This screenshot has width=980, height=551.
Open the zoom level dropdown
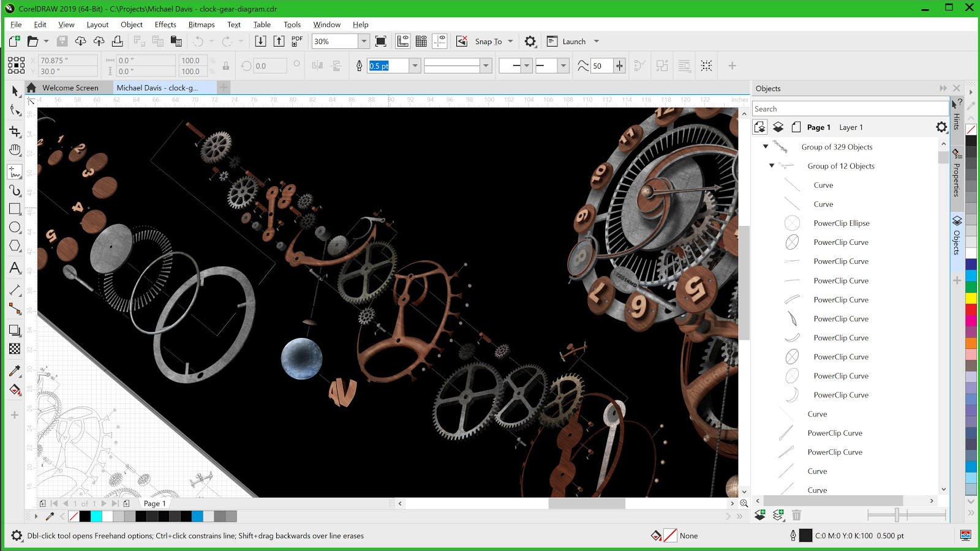pos(363,41)
